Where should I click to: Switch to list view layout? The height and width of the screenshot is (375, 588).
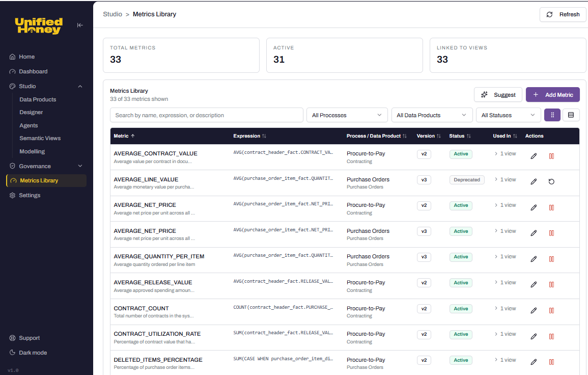(x=571, y=115)
